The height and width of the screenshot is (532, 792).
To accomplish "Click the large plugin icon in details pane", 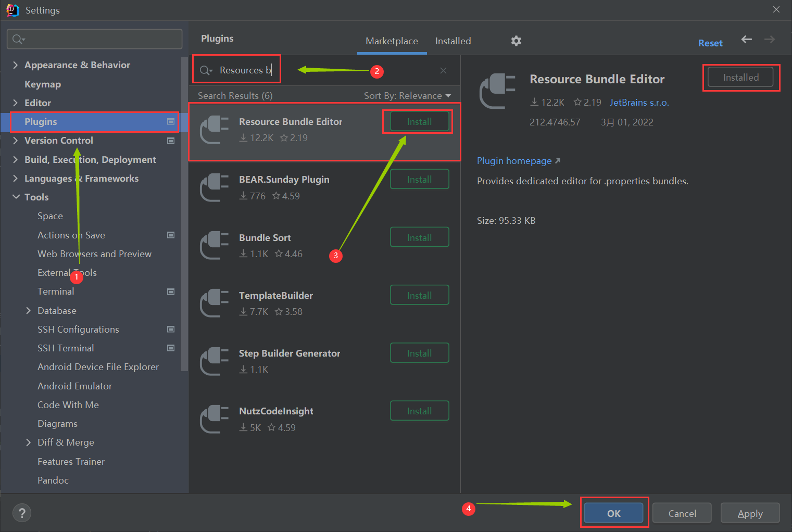I will coord(498,91).
